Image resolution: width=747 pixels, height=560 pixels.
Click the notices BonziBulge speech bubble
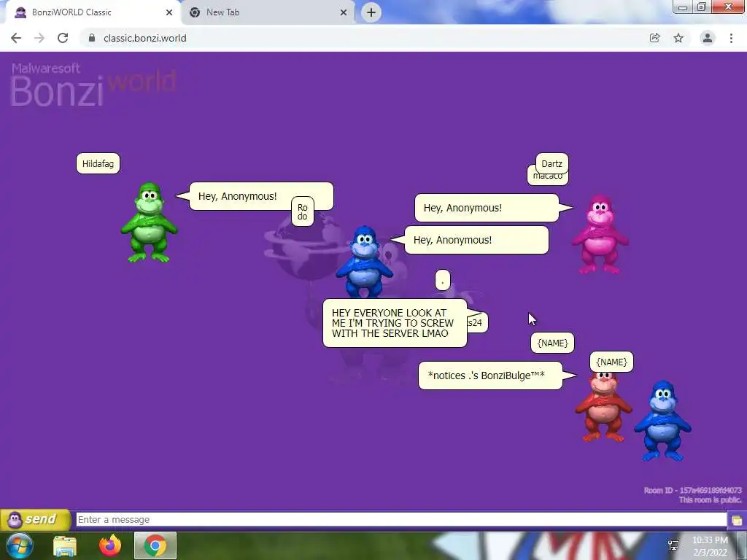pos(490,376)
